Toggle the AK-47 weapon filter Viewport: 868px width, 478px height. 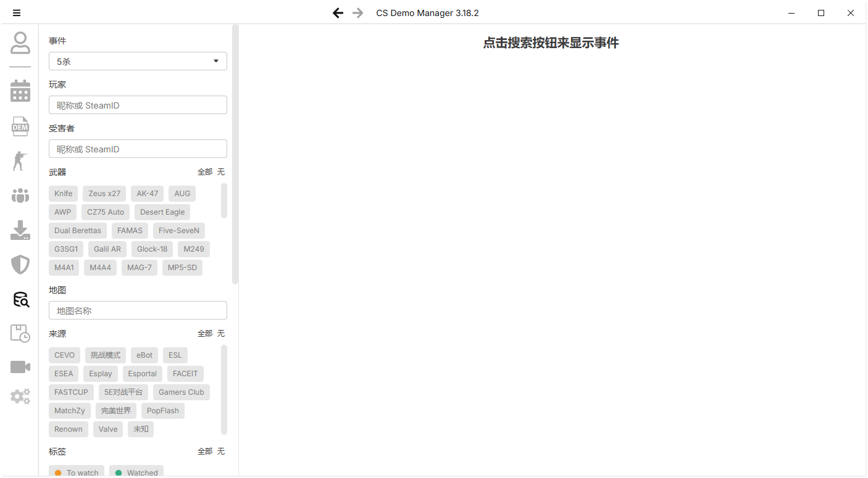point(147,193)
